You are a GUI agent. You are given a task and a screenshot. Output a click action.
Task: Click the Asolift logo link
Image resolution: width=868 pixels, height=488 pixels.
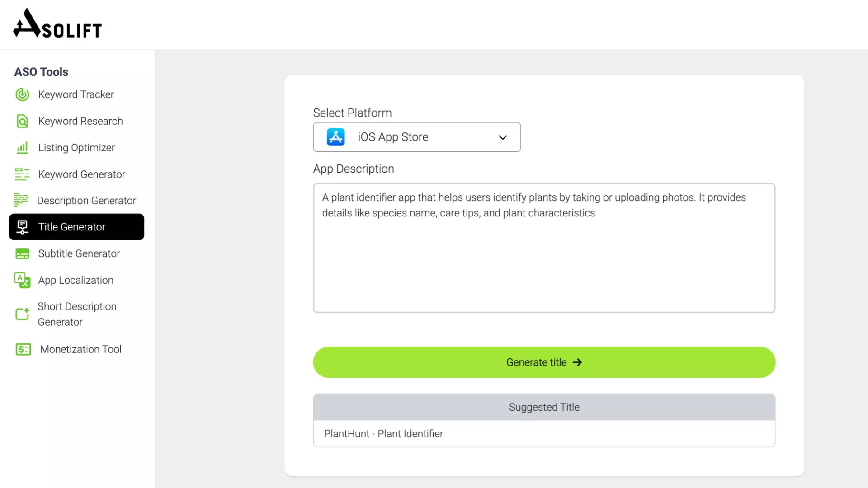click(57, 23)
